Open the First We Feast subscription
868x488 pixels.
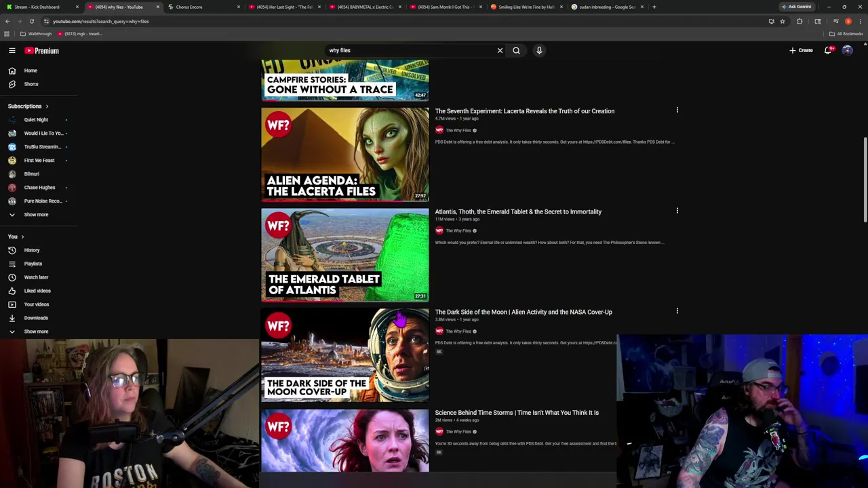pyautogui.click(x=38, y=161)
